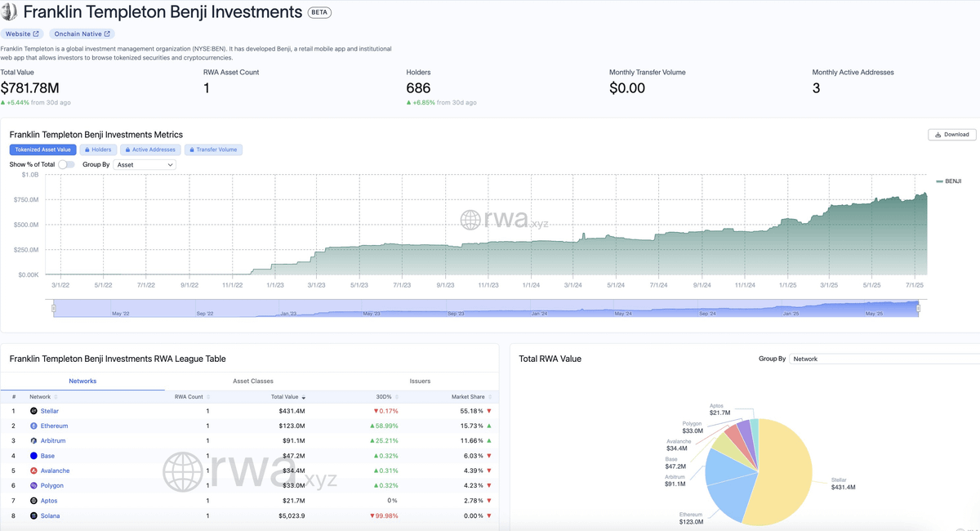
Task: Select the locked Holders metric button
Action: (x=98, y=149)
